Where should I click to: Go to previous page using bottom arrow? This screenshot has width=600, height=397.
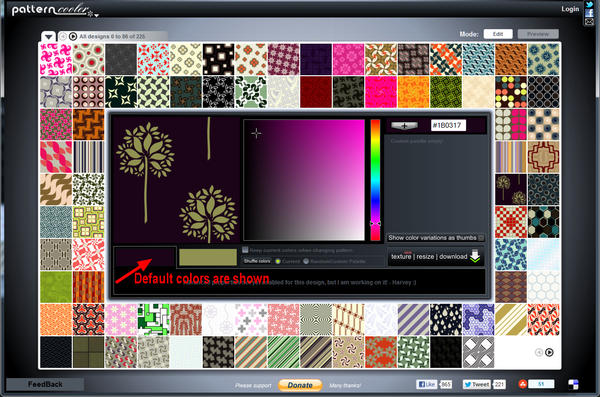point(539,352)
